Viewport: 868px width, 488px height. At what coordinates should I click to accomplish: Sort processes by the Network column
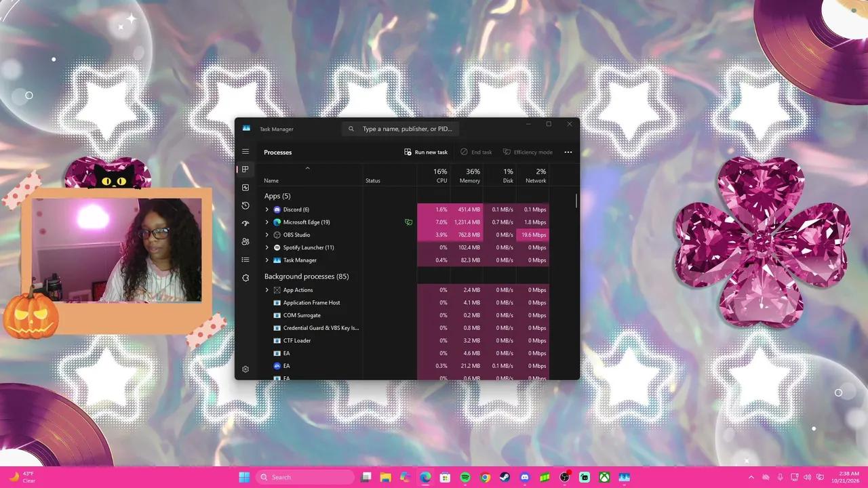point(532,176)
